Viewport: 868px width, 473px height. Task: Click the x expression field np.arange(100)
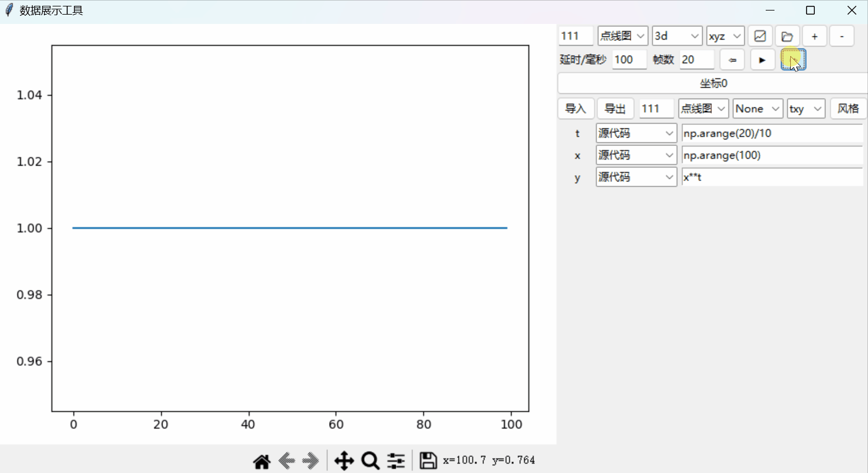pos(772,155)
